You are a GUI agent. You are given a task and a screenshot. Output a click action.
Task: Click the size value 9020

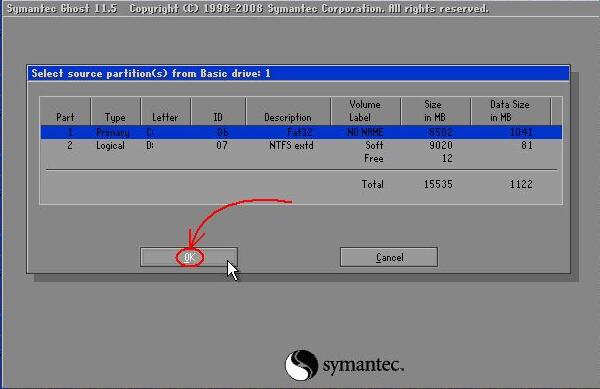440,145
